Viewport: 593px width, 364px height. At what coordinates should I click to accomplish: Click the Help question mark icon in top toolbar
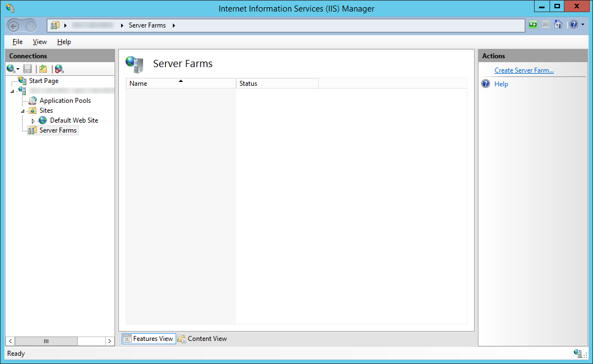click(574, 25)
